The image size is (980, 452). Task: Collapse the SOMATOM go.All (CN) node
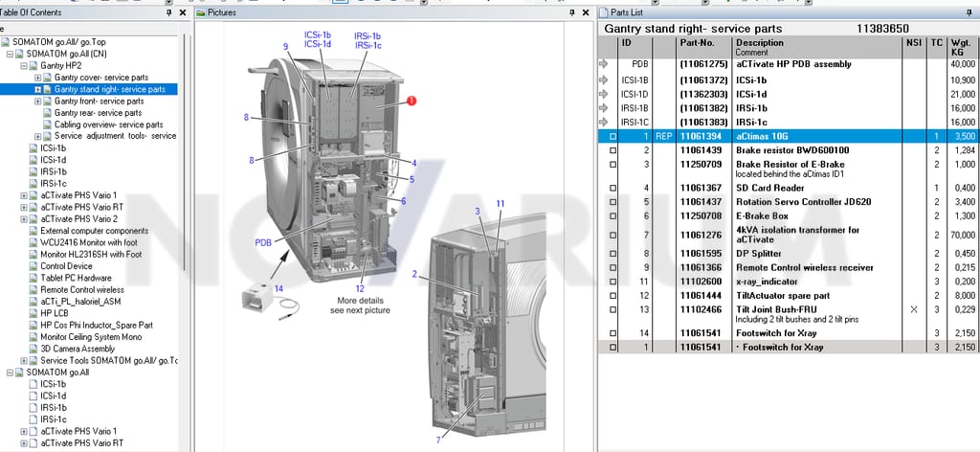10,54
